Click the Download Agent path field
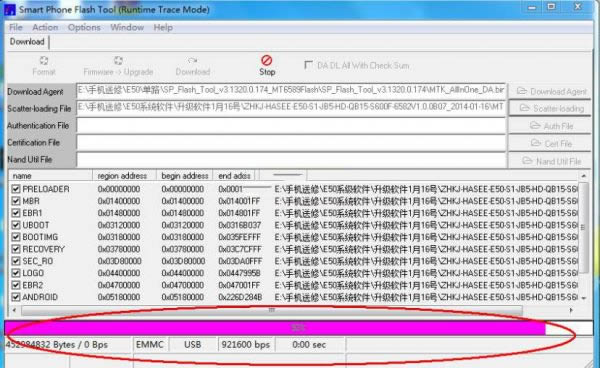Screen dimensions: 600x368 point(291,91)
